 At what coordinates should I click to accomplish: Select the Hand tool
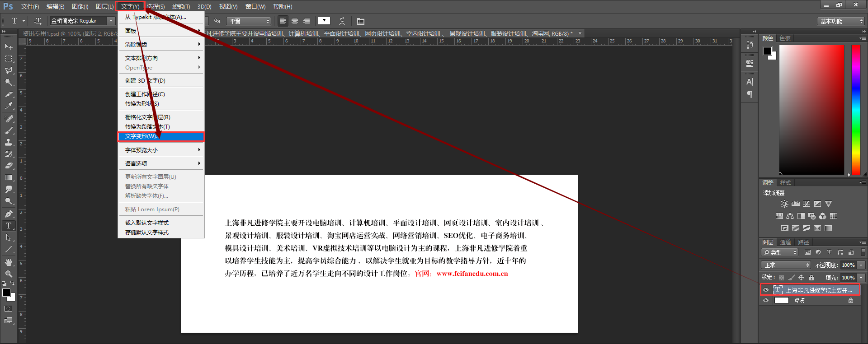click(9, 262)
